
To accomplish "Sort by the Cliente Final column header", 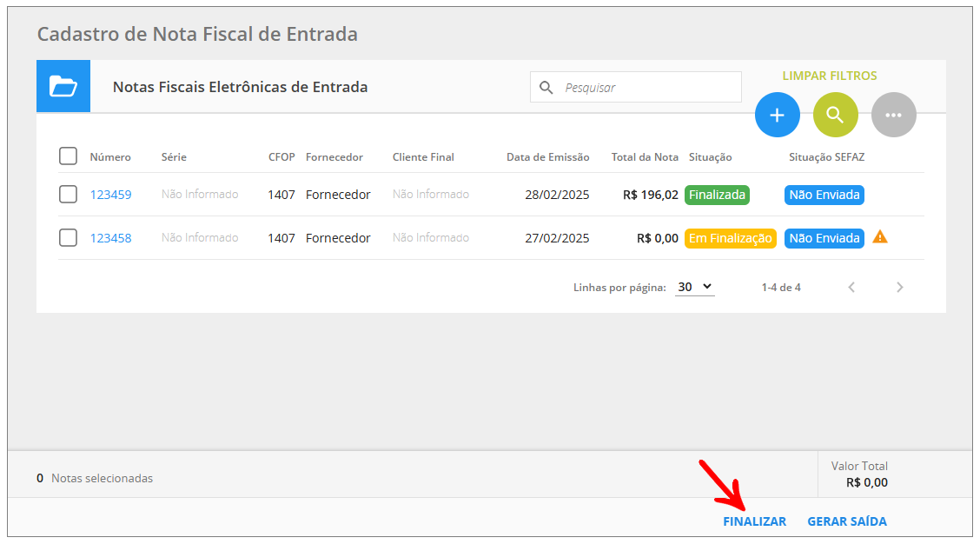I will pos(423,157).
